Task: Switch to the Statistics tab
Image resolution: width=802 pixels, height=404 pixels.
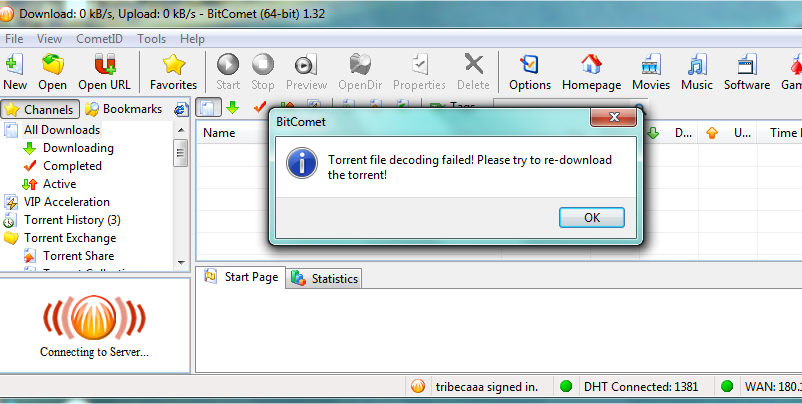Action: [324, 279]
